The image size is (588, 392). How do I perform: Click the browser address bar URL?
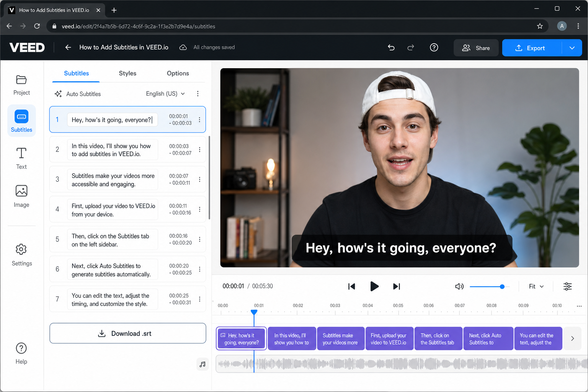pos(138,26)
